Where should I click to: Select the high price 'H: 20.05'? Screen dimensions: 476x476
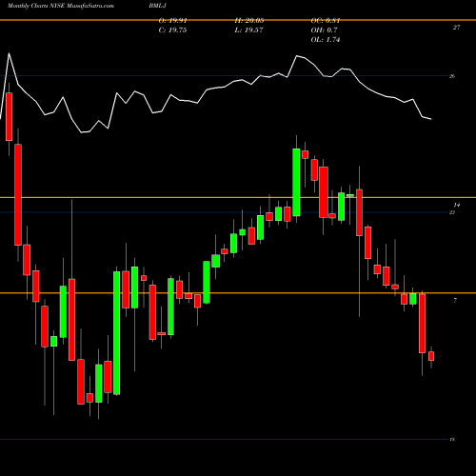(x=249, y=21)
